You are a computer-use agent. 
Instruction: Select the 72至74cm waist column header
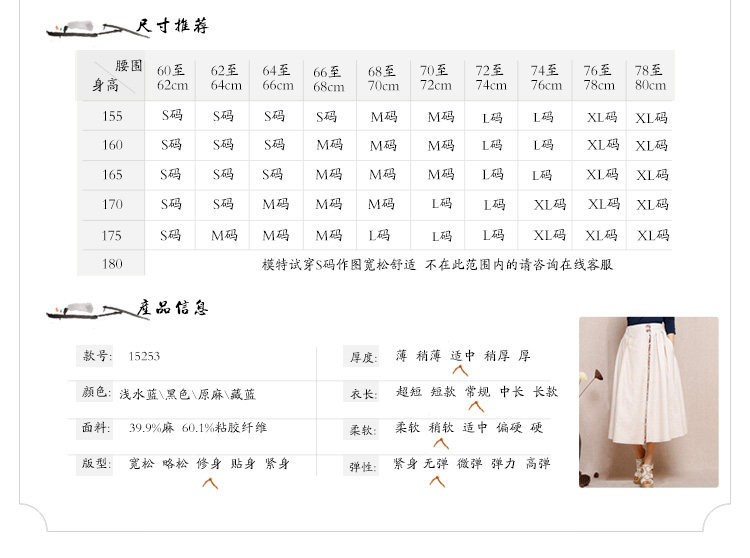(491, 77)
